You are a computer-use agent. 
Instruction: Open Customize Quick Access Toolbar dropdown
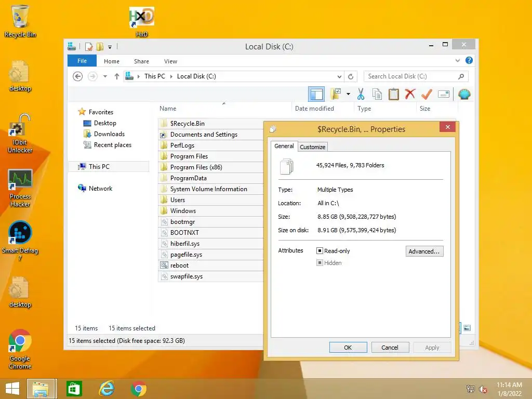coord(110,47)
